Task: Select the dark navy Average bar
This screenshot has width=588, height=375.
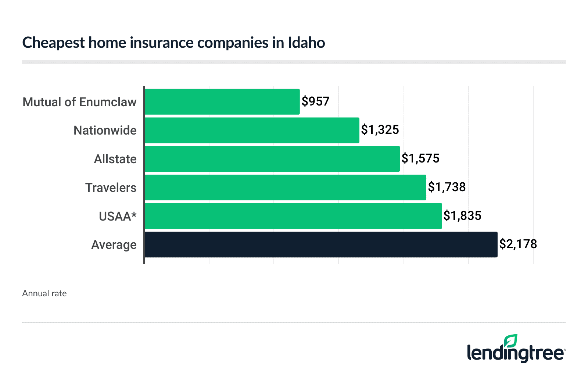Action: [321, 244]
